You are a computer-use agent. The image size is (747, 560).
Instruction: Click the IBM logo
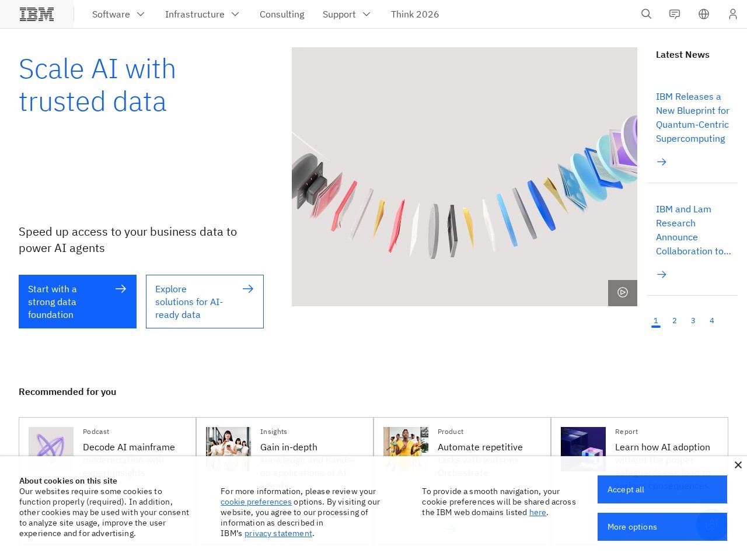pyautogui.click(x=36, y=14)
